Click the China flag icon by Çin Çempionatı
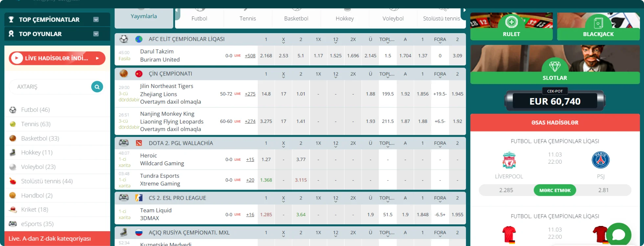The width and height of the screenshot is (644, 246). 139,74
